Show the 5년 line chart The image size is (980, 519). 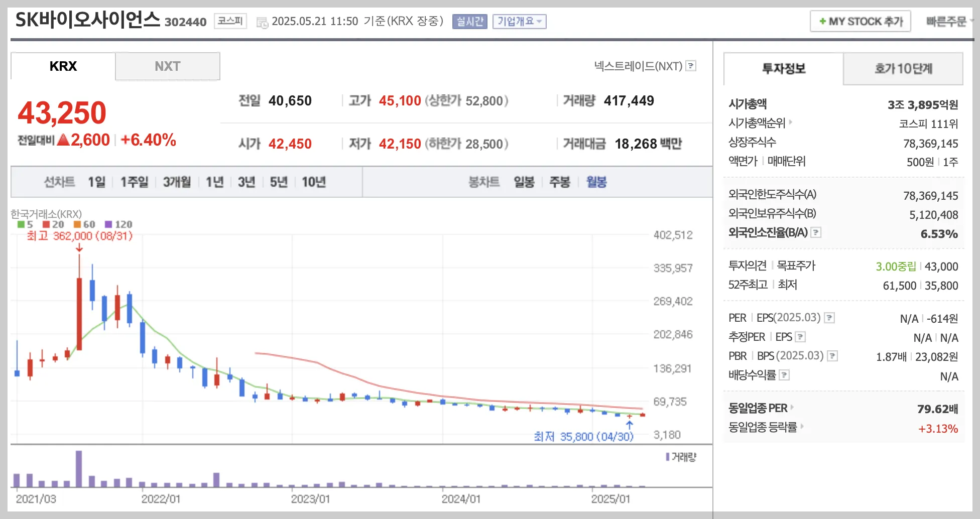[279, 182]
